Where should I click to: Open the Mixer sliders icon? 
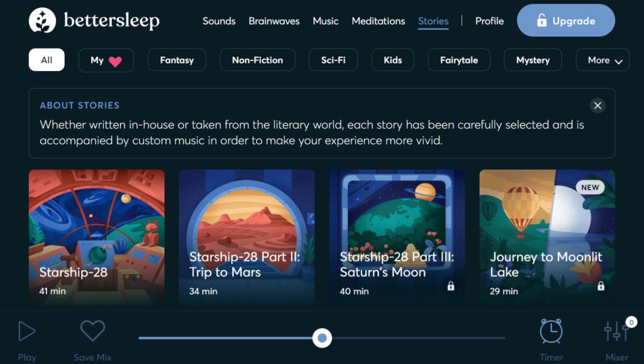click(x=616, y=331)
